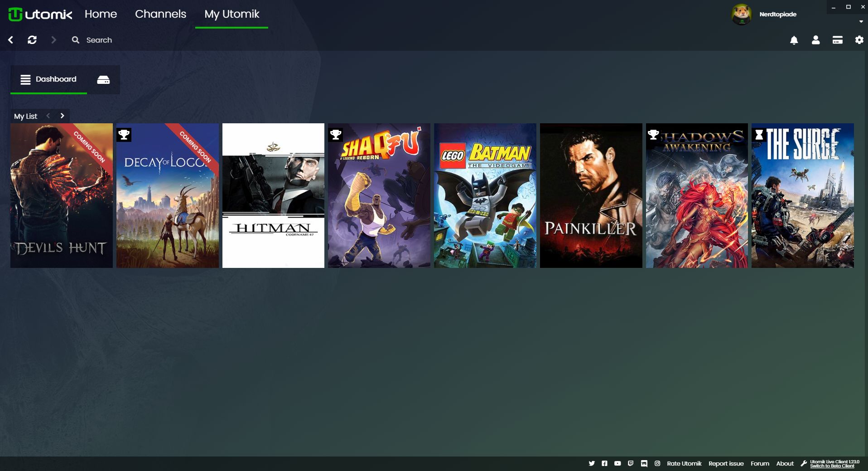Viewport: 868px width, 471px height.
Task: Click Switch to Beta Client link
Action: click(x=832, y=466)
